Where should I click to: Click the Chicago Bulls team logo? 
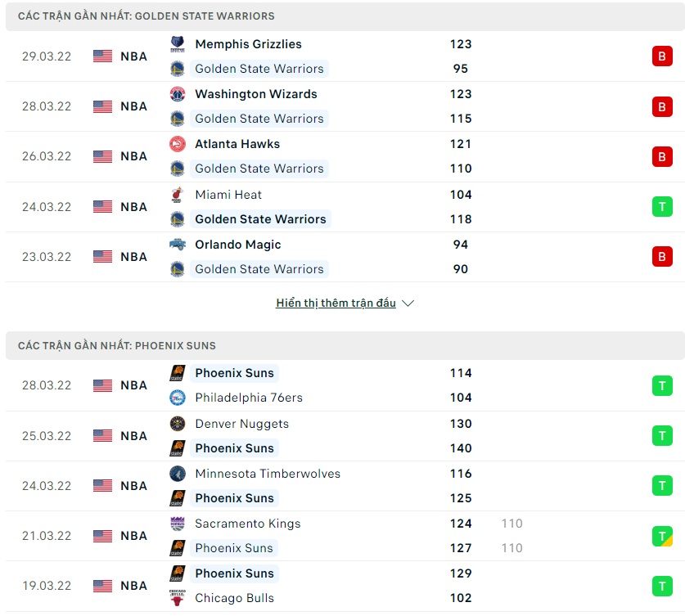[x=177, y=598]
